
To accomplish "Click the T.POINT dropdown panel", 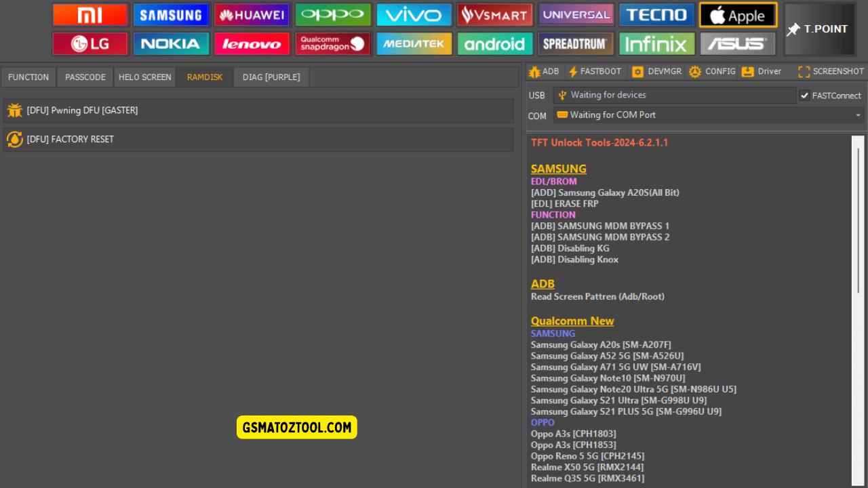I will click(820, 29).
